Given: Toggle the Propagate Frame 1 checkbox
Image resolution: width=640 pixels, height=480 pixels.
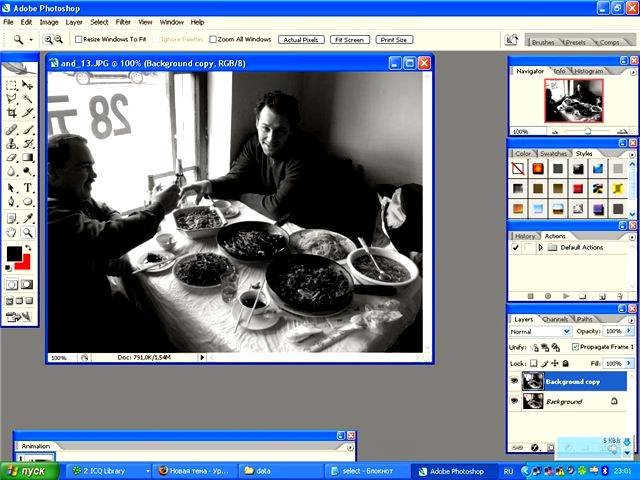Looking at the screenshot, I should 574,346.
